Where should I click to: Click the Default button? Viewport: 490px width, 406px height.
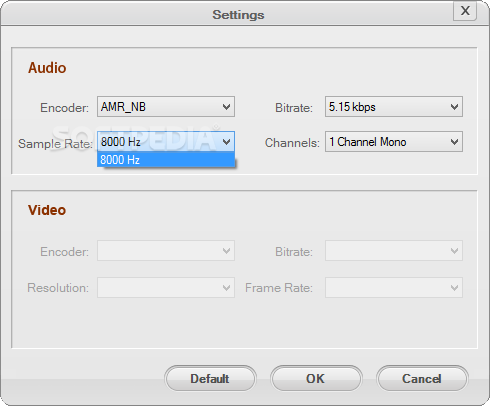click(210, 379)
